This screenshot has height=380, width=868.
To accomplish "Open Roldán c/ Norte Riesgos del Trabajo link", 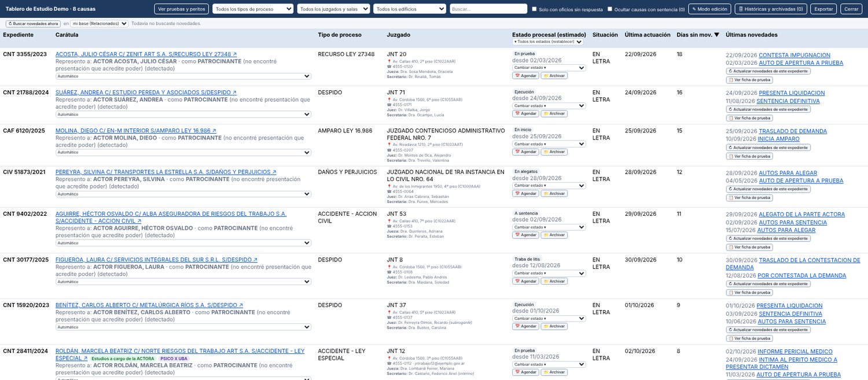I will [180, 355].
